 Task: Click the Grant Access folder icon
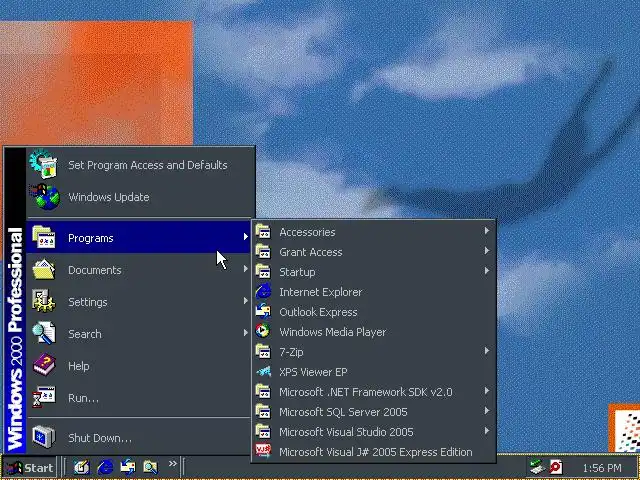click(x=263, y=251)
